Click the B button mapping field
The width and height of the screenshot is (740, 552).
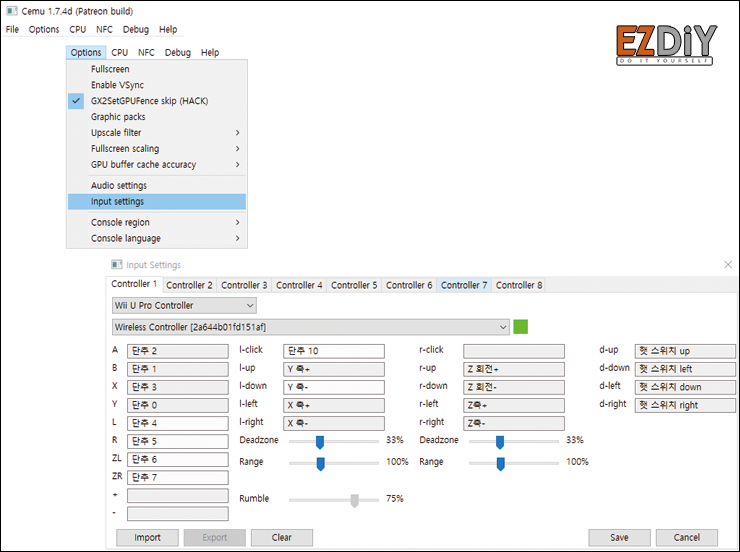point(178,369)
